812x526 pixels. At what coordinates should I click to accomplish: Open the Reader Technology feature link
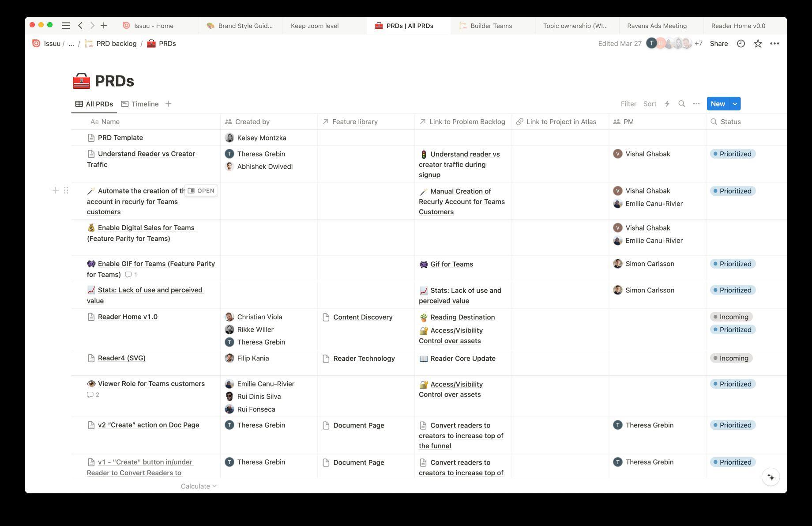click(x=364, y=359)
